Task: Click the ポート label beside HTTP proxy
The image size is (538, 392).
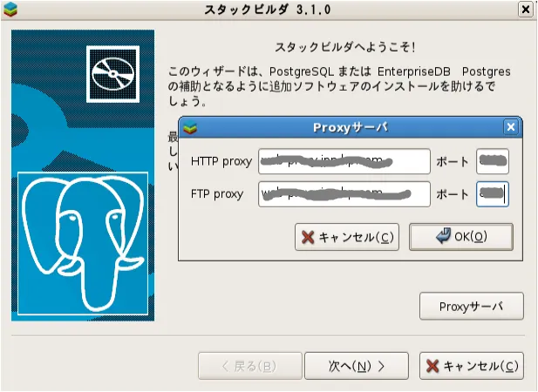Action: 453,161
